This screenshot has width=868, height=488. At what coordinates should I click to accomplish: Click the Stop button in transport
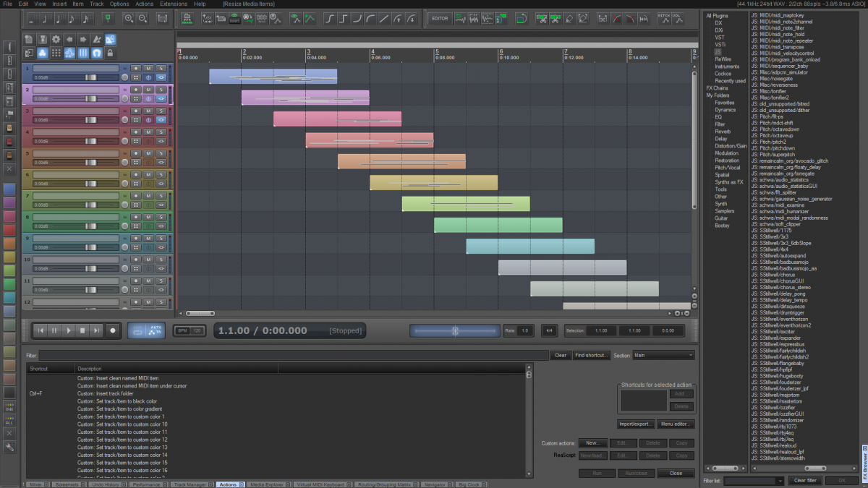coord(82,330)
